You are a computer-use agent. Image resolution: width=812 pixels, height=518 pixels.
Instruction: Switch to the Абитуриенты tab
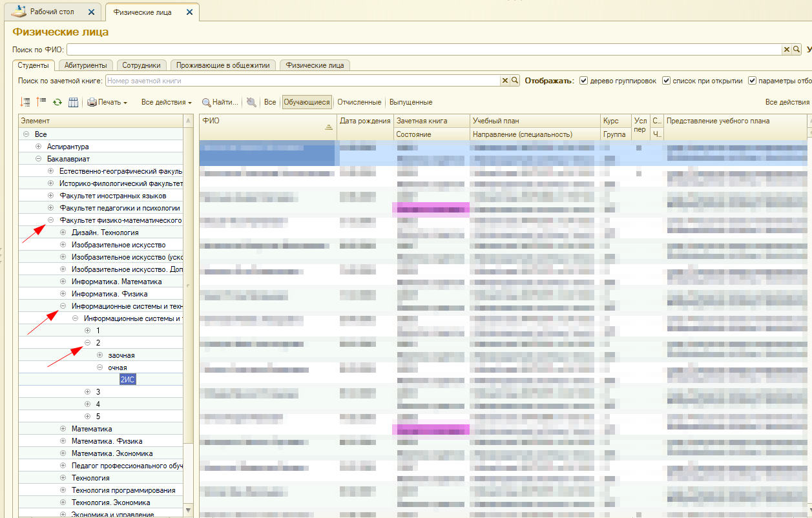pos(86,65)
